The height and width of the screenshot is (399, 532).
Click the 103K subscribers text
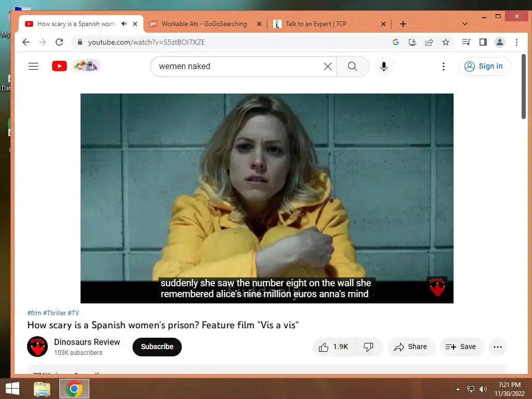[78, 353]
